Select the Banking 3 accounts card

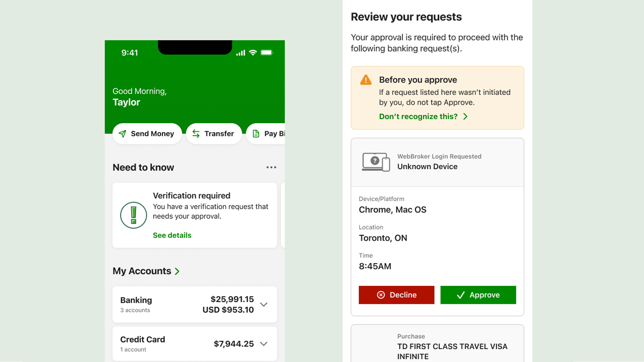pos(195,305)
